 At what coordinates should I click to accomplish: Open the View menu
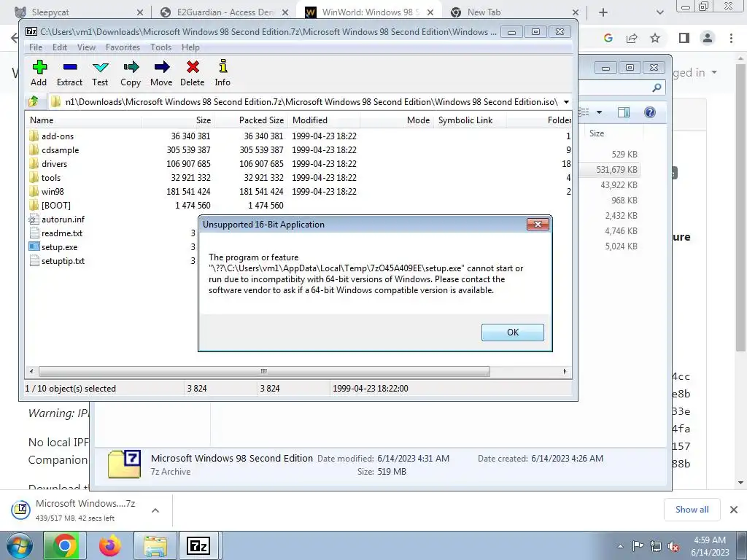point(86,47)
